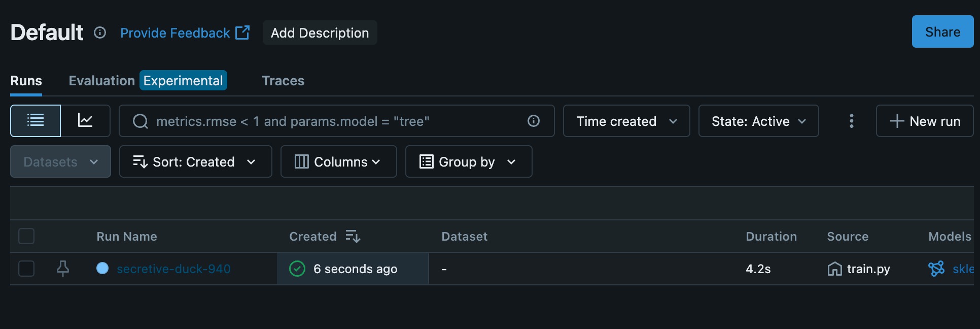
Task: Expand the Columns selector
Action: pyautogui.click(x=338, y=161)
